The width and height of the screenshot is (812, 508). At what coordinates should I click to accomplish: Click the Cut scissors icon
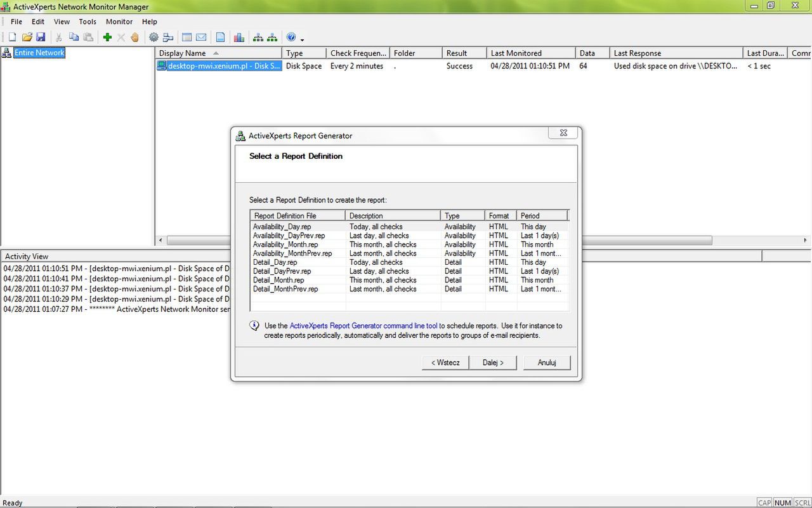point(58,37)
